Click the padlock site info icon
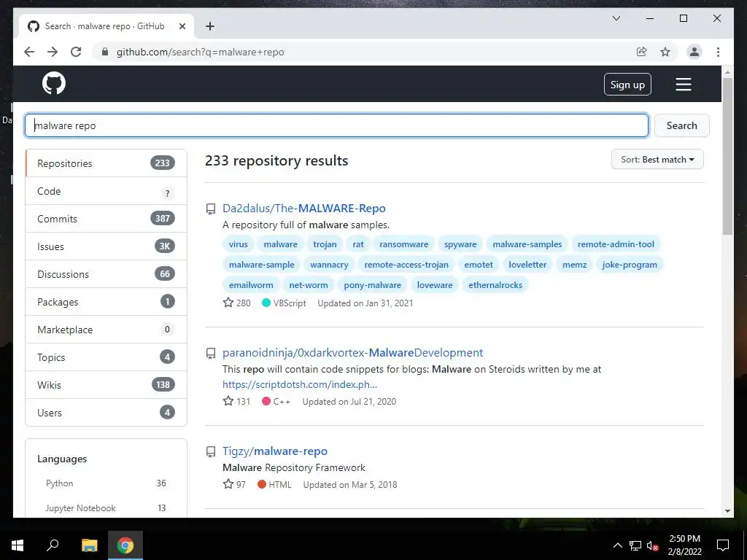This screenshot has width=747, height=560. click(x=105, y=52)
